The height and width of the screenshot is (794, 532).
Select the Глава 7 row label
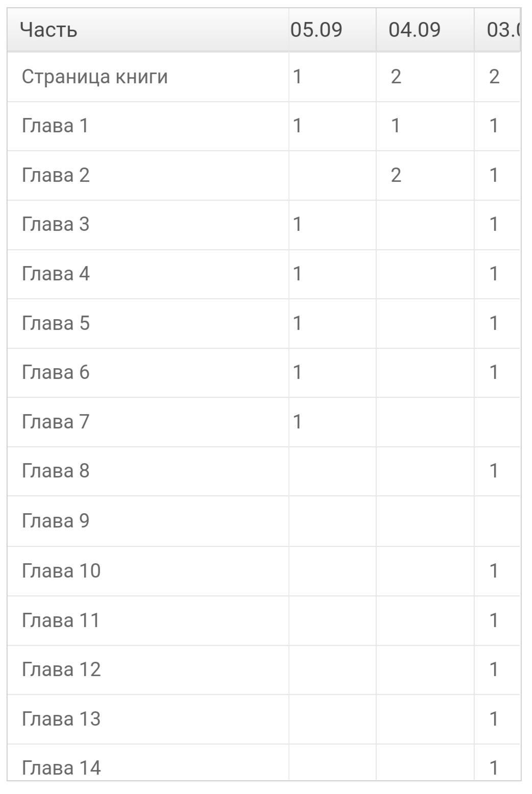point(56,422)
